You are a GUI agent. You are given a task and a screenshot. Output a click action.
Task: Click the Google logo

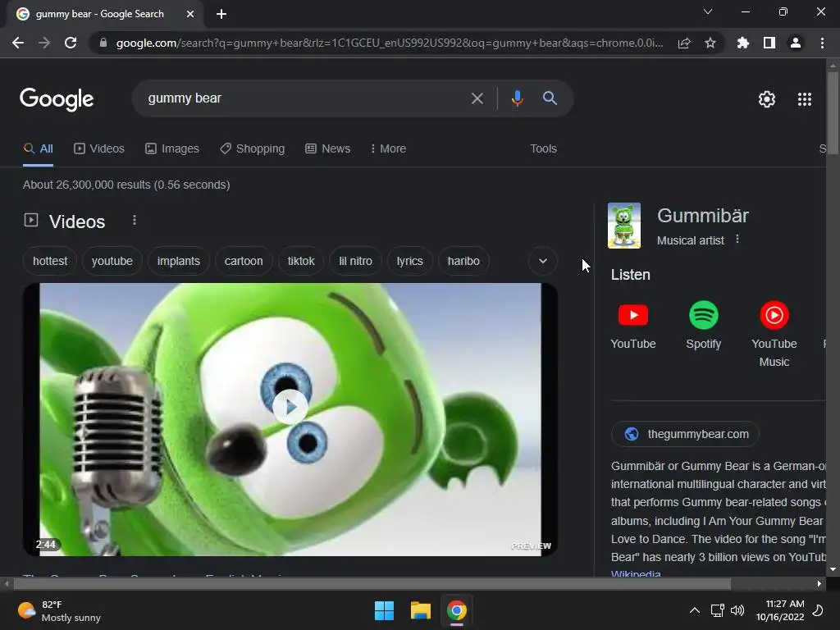[57, 99]
